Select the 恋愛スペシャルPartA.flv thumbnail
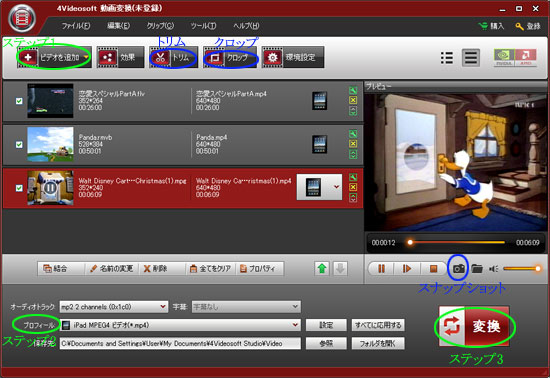550x378 pixels. [51, 101]
